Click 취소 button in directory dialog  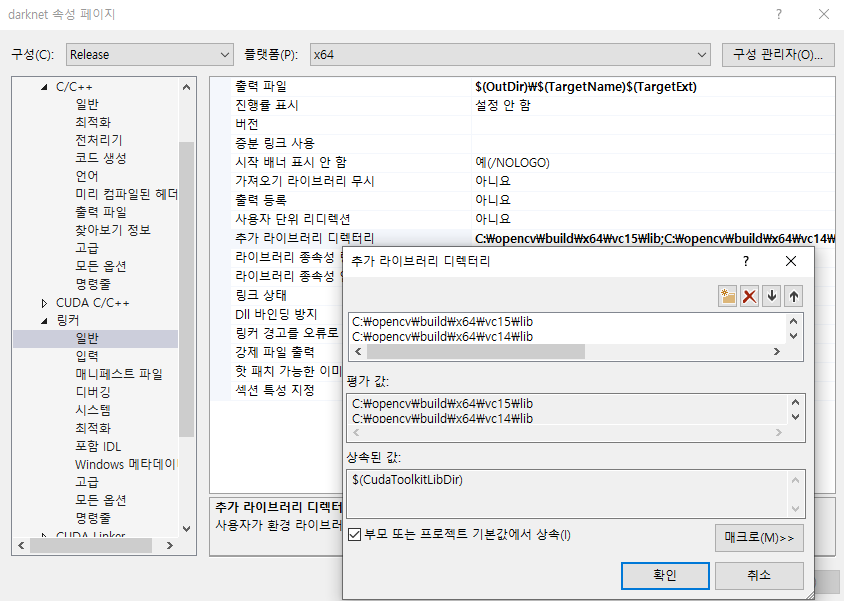point(759,575)
